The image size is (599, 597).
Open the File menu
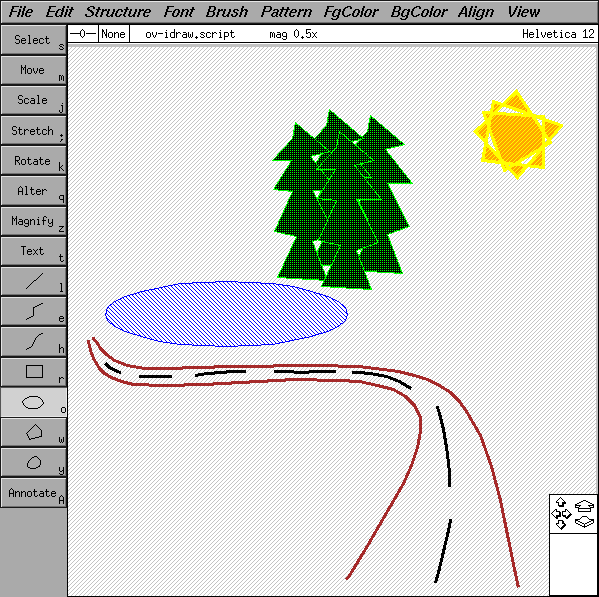point(21,12)
